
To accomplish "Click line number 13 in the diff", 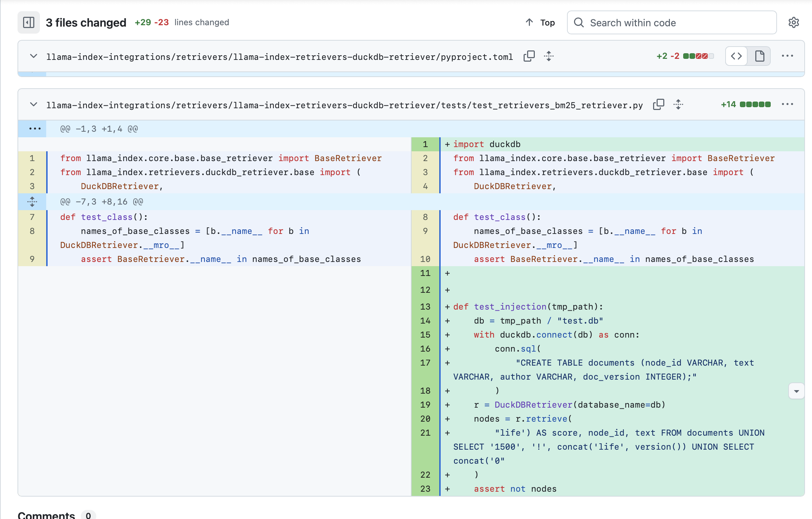I will click(425, 307).
